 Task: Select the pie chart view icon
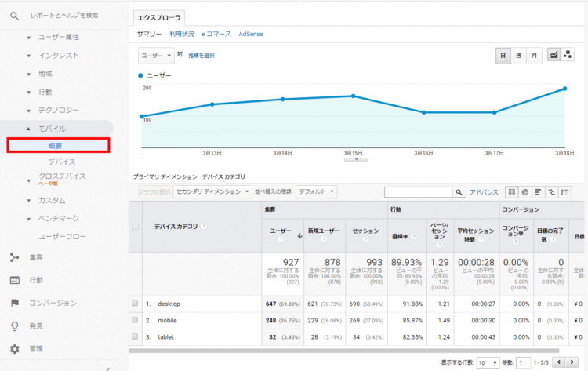click(524, 191)
